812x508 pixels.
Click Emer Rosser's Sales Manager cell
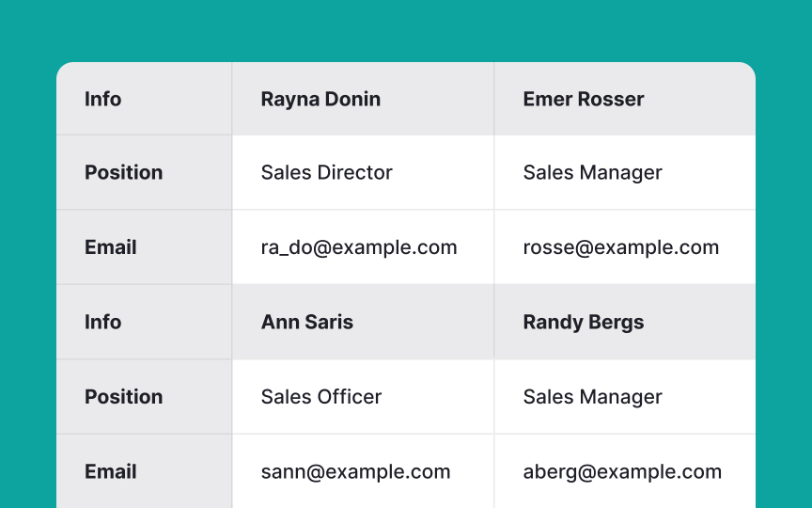pyautogui.click(x=592, y=173)
